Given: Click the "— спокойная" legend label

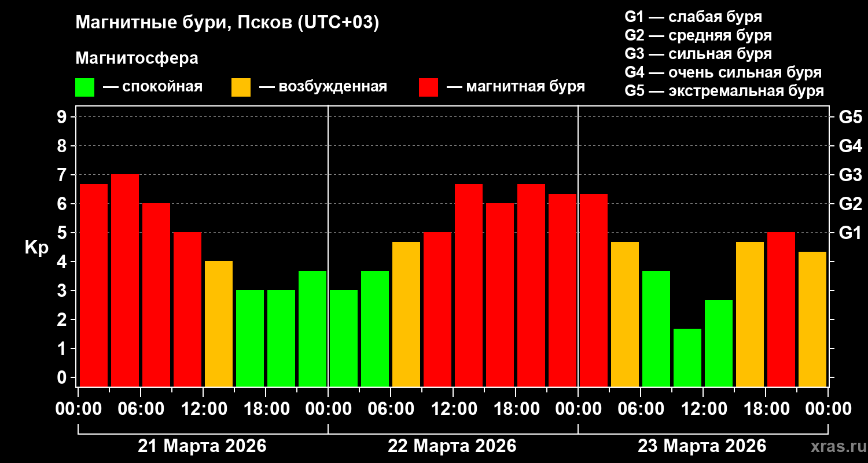Looking at the screenshot, I should pyautogui.click(x=153, y=87).
